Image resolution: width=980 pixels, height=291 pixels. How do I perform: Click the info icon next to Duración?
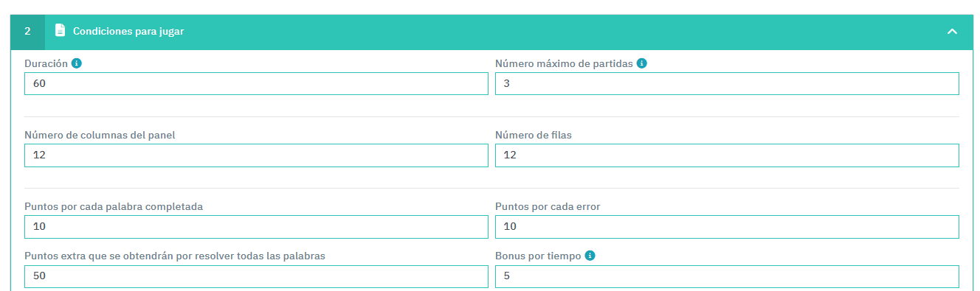tap(77, 63)
